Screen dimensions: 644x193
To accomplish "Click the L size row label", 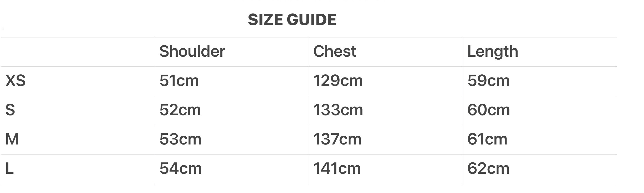I will click(x=9, y=168).
